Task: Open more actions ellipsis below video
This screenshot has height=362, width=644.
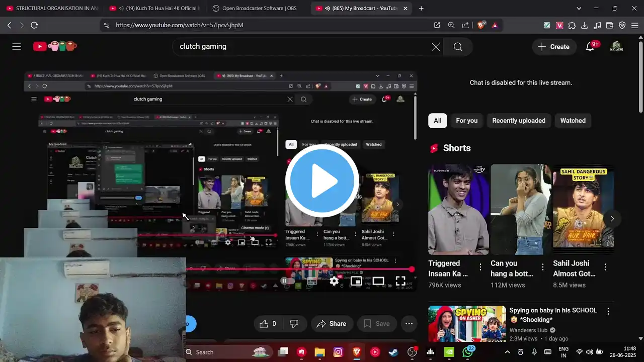Action: point(409,324)
